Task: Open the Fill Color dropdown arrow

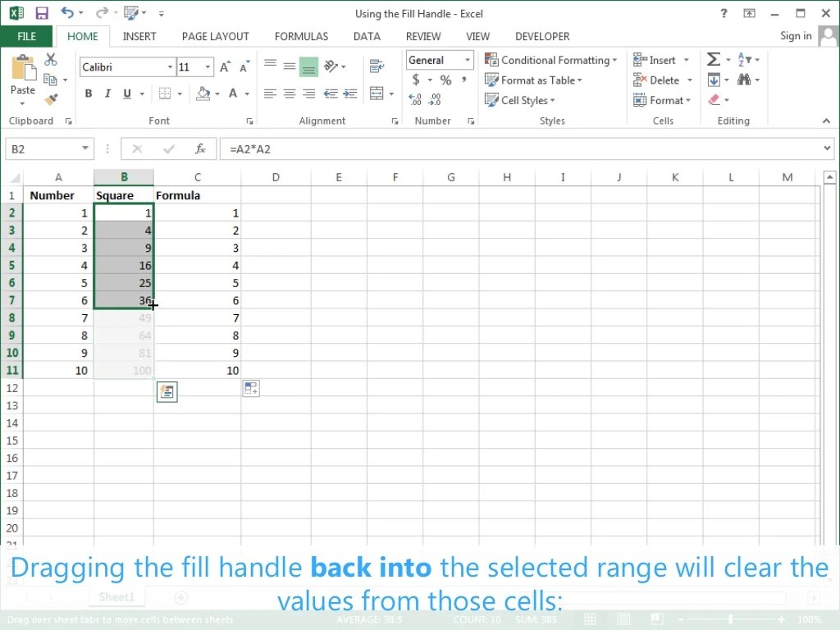Action: (x=216, y=94)
